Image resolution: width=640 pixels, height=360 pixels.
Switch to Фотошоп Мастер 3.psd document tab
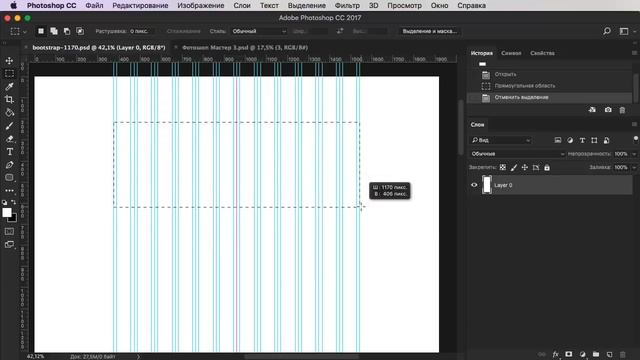coord(245,47)
